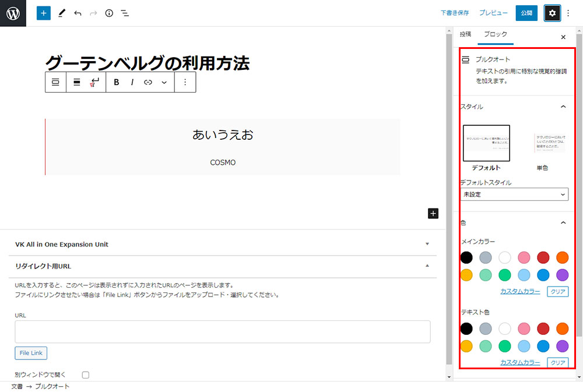
Task: Collapse the リダイレクト用URL panel
Action: (427, 266)
